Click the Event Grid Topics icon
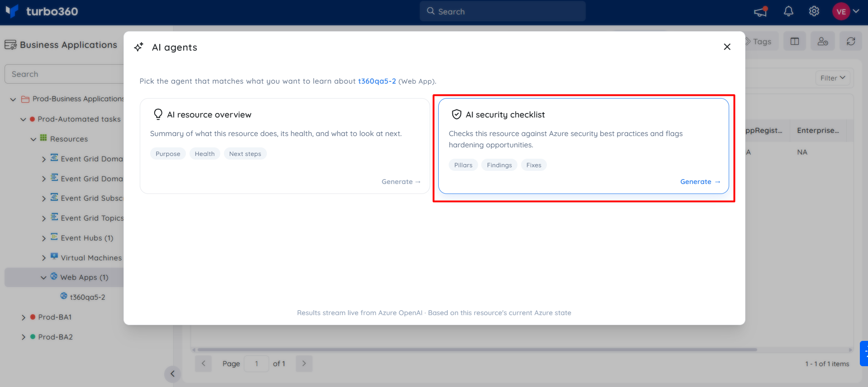868x387 pixels. [x=54, y=217]
